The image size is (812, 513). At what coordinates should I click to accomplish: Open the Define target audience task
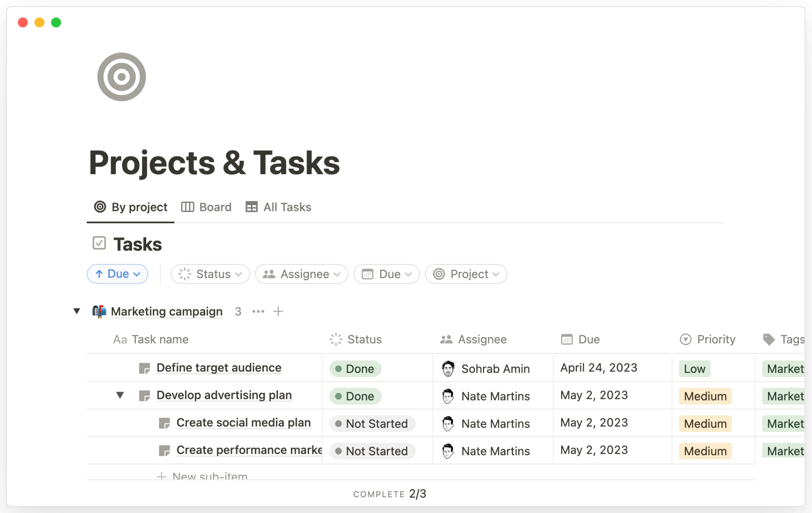[219, 368]
